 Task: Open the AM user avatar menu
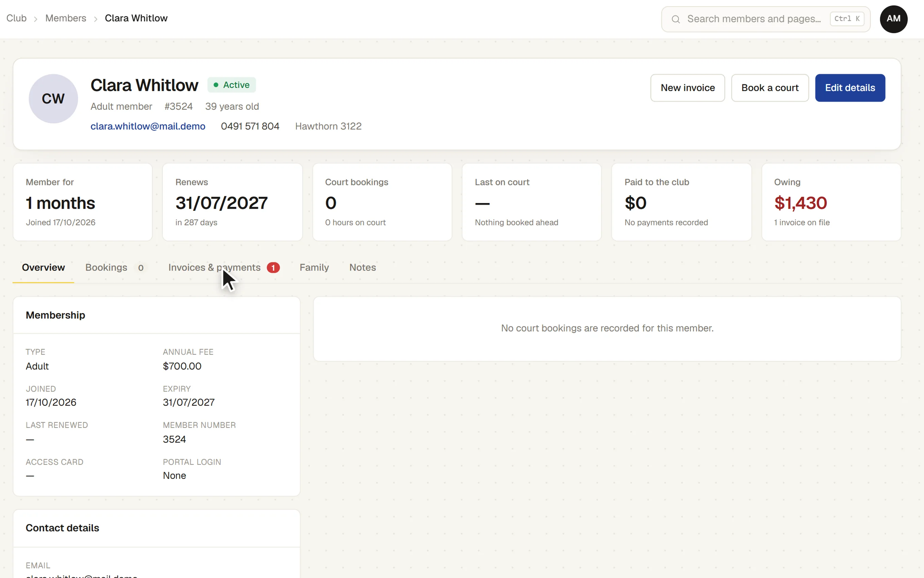[x=893, y=19]
